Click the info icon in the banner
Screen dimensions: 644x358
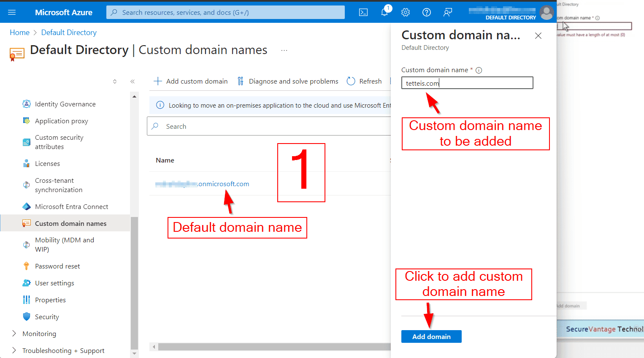click(160, 105)
